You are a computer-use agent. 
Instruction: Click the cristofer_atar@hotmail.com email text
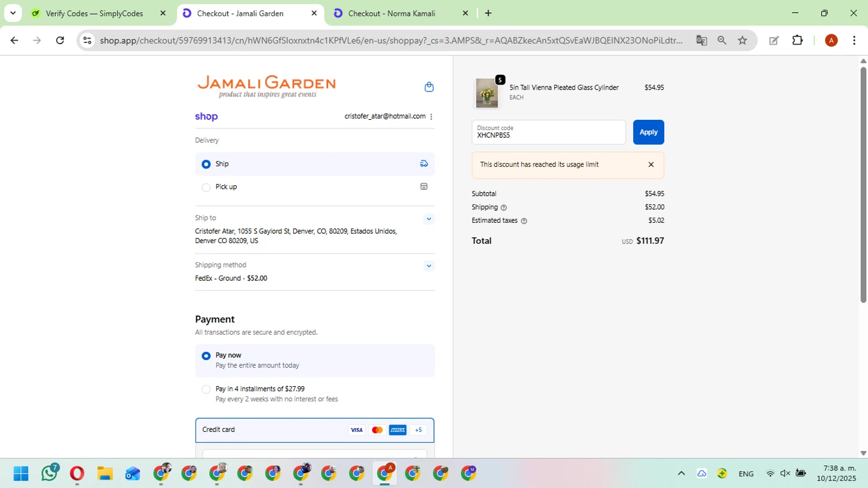385,116
